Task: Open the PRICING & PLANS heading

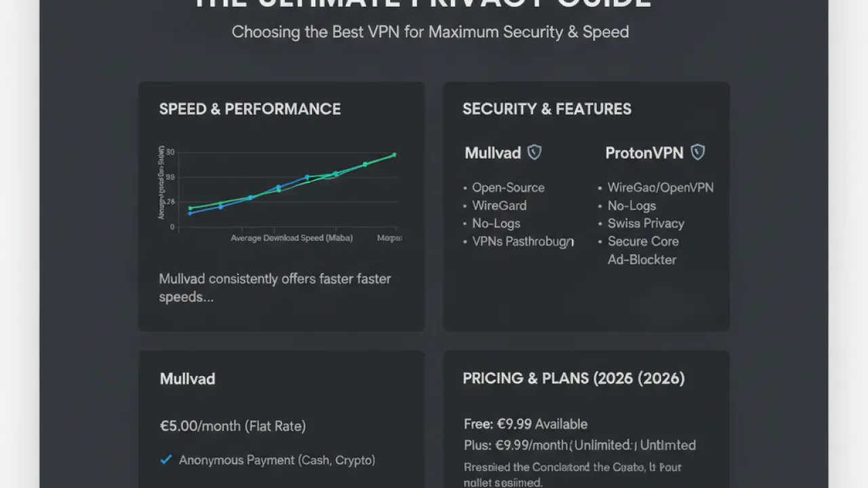Action: (574, 379)
